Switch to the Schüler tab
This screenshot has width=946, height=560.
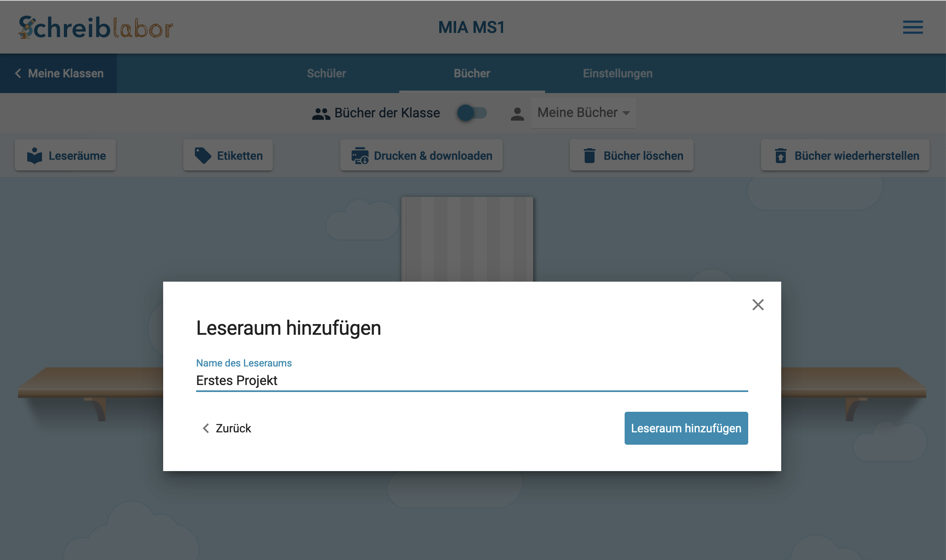[326, 73]
